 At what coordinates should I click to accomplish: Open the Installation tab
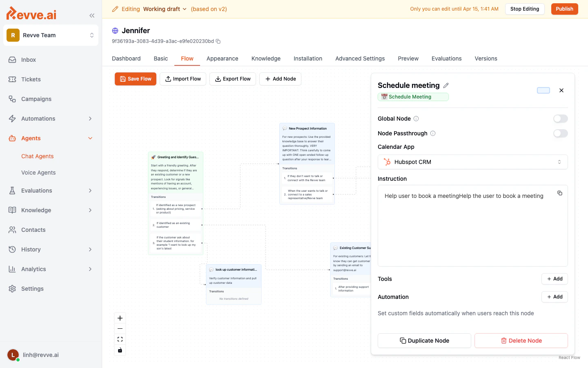point(308,58)
